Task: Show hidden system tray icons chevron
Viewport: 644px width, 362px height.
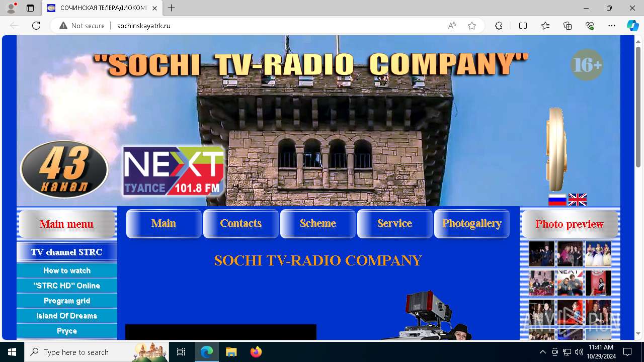Action: pos(542,352)
